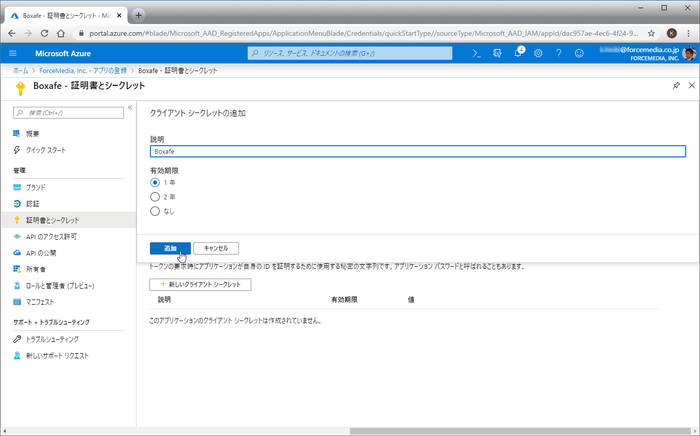Screen dimensions: 700x436
Task: Open the notifications bell
Action: (518, 53)
